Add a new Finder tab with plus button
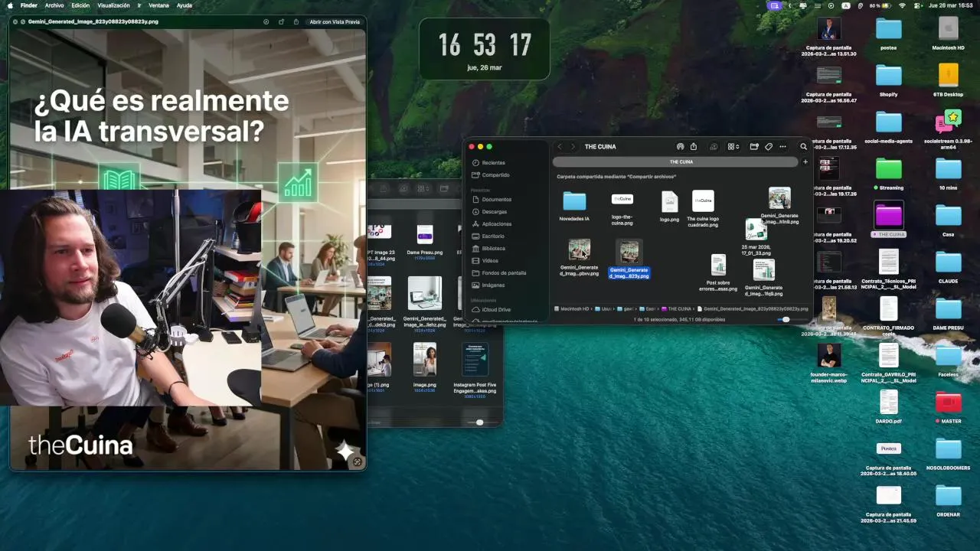The image size is (980, 551). [805, 161]
